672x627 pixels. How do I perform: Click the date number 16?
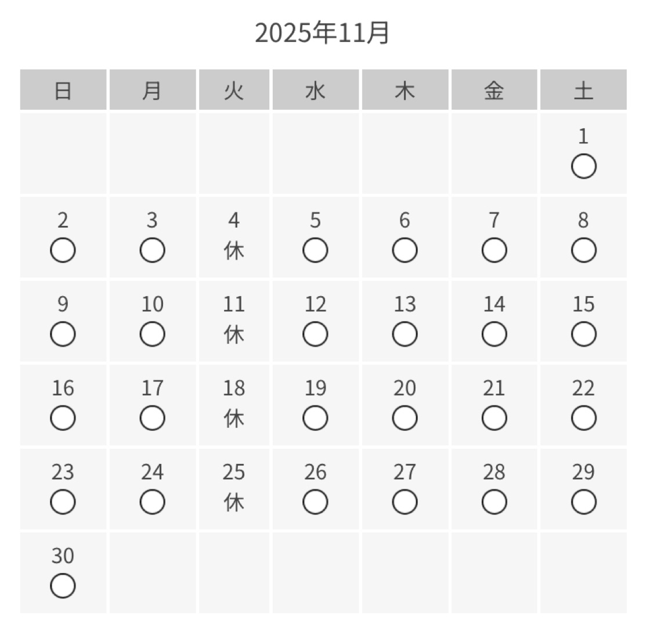63,388
